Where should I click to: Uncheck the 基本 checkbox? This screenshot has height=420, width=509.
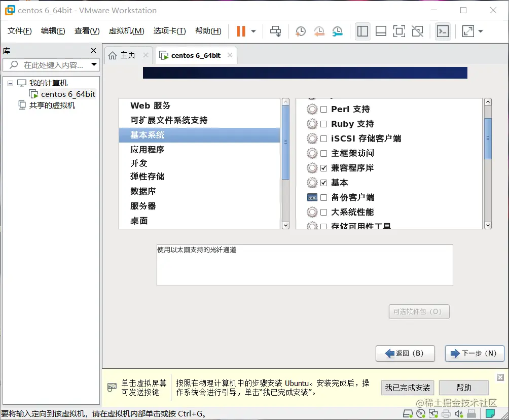pyautogui.click(x=323, y=183)
